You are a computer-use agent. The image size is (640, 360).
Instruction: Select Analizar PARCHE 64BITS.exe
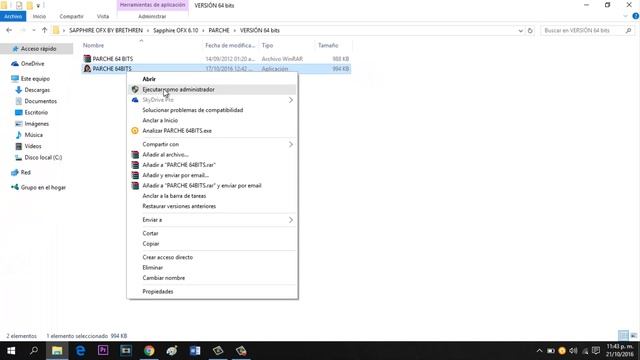click(x=212, y=131)
